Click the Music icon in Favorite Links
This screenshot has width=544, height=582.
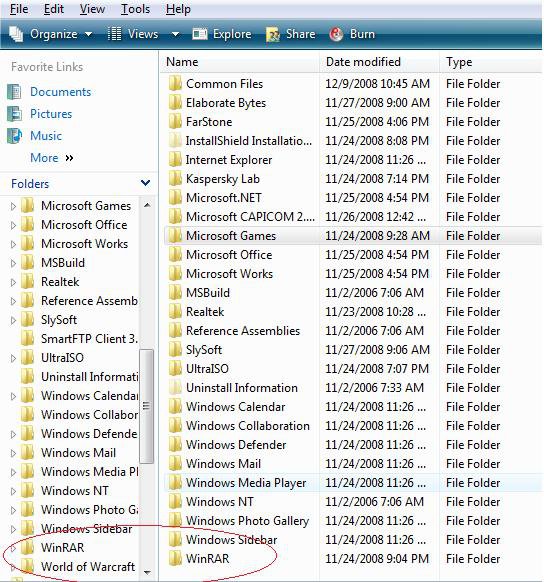14,135
